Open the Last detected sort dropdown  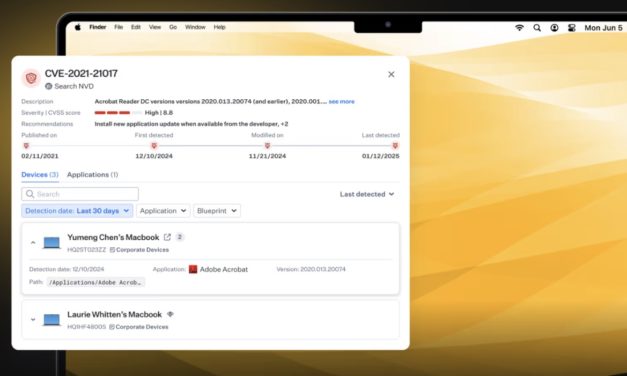point(367,194)
